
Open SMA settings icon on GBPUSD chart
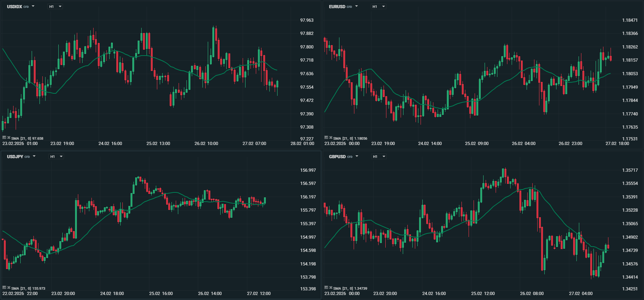(x=326, y=288)
